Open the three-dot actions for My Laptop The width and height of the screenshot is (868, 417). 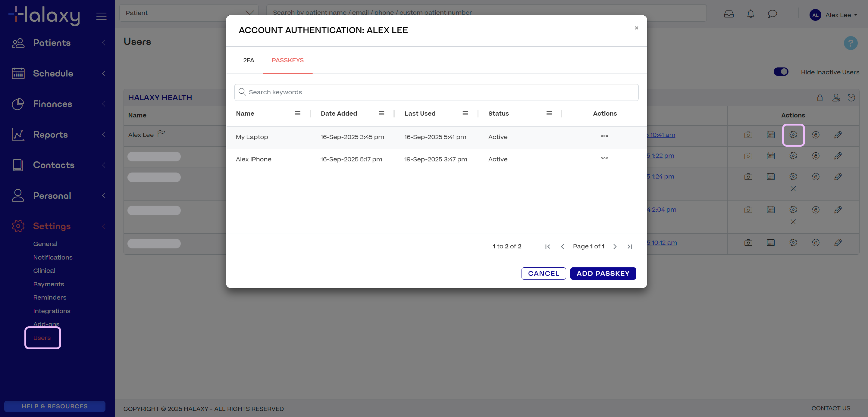(x=604, y=136)
